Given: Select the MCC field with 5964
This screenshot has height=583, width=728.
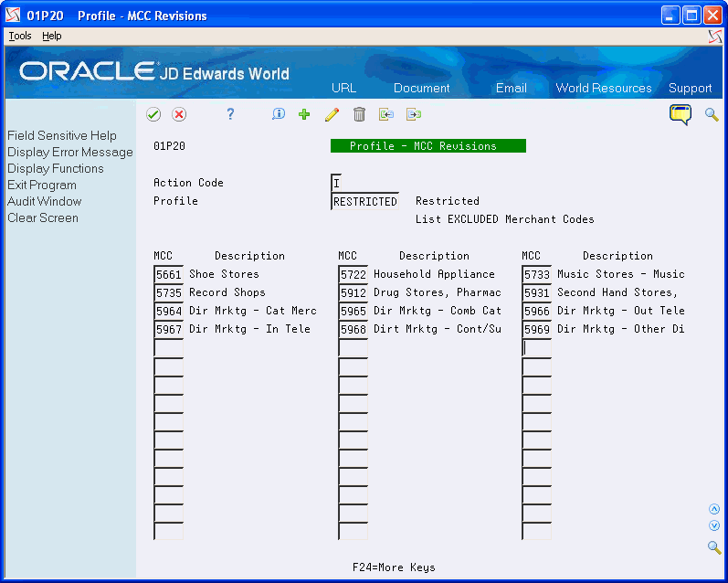Looking at the screenshot, I should point(169,311).
